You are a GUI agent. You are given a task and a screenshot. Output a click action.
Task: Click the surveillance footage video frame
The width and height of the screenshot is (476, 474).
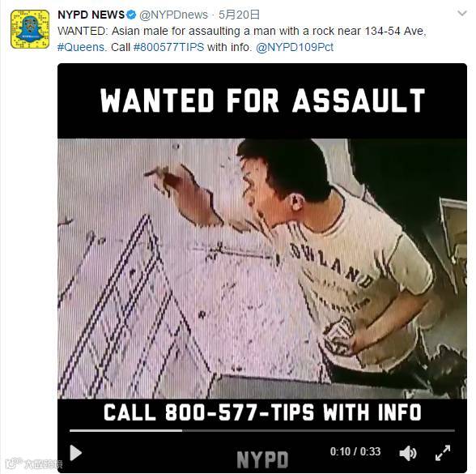pos(262,269)
